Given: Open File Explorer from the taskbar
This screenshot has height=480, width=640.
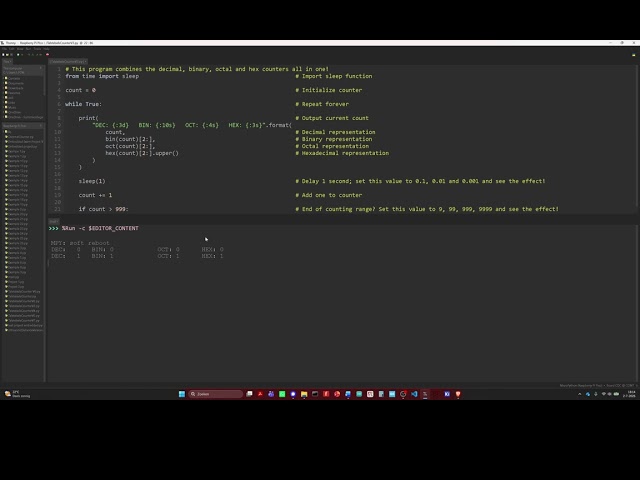Looking at the screenshot, I should pyautogui.click(x=304, y=394).
